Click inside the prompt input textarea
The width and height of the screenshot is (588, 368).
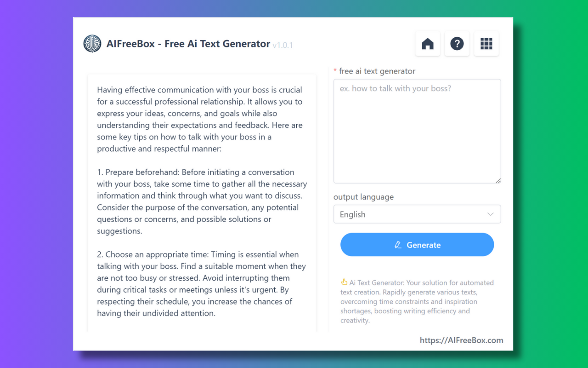tap(417, 131)
